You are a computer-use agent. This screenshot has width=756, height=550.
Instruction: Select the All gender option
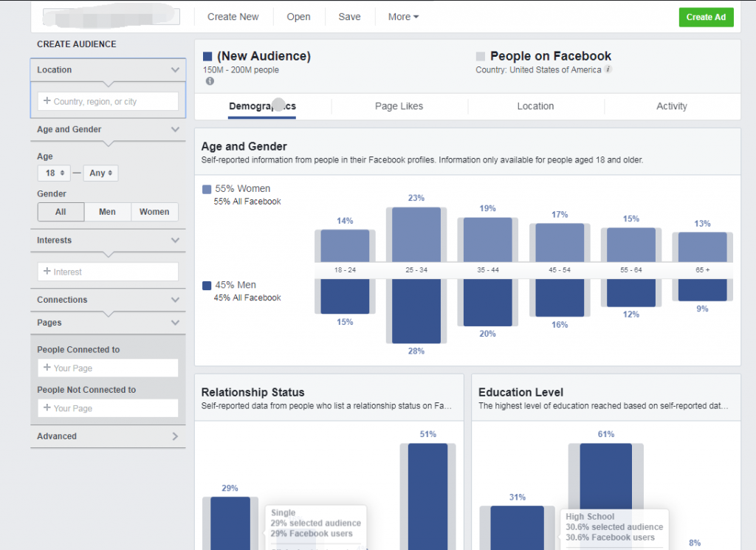click(x=61, y=212)
